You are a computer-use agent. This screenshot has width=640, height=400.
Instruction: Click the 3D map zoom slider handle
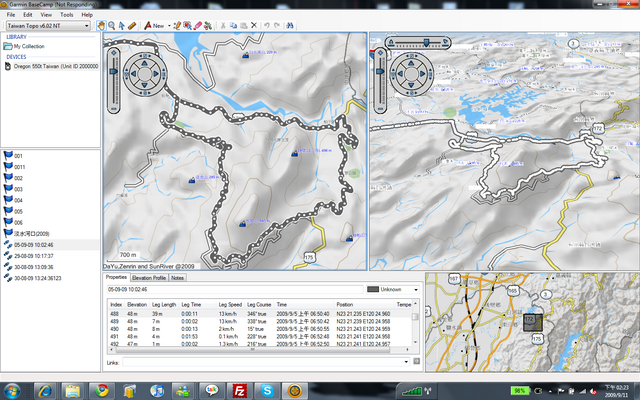click(x=380, y=71)
